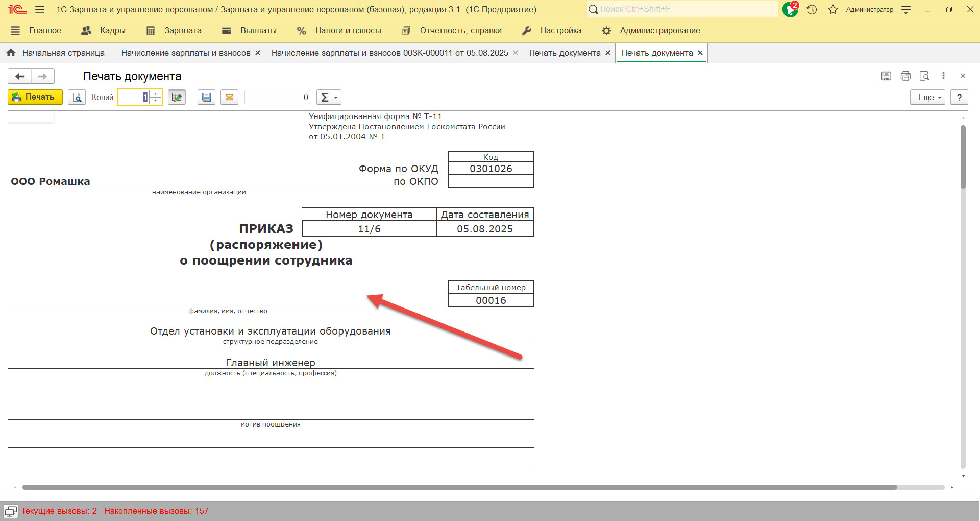Open print preview in form toolbar
The image size is (980, 521).
77,97
